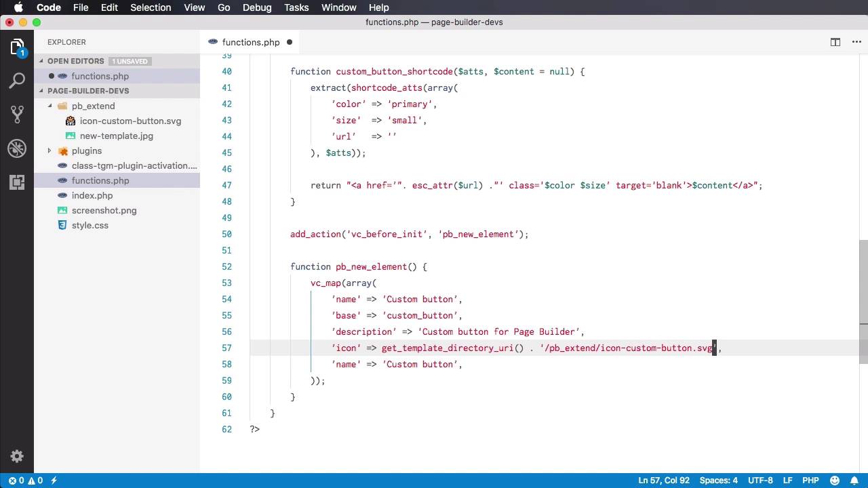Click esc_attr call on line 47

point(432,185)
